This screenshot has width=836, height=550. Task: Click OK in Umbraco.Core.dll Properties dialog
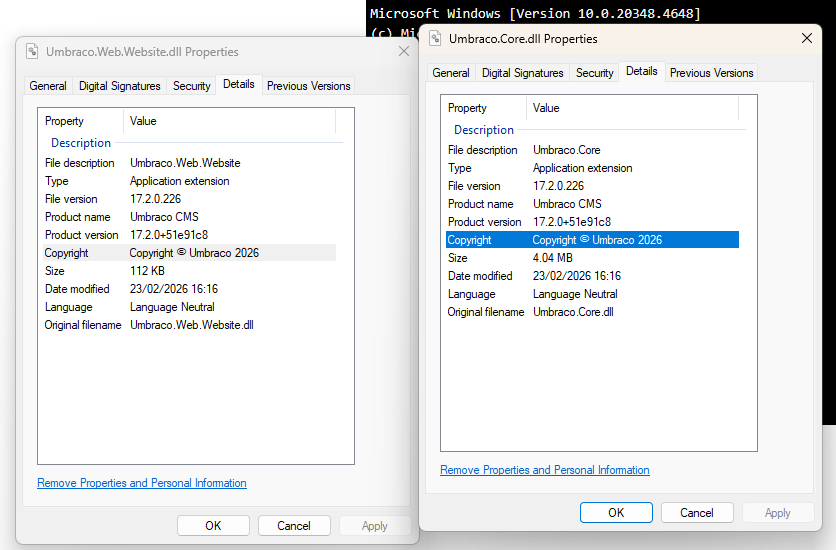pos(616,512)
